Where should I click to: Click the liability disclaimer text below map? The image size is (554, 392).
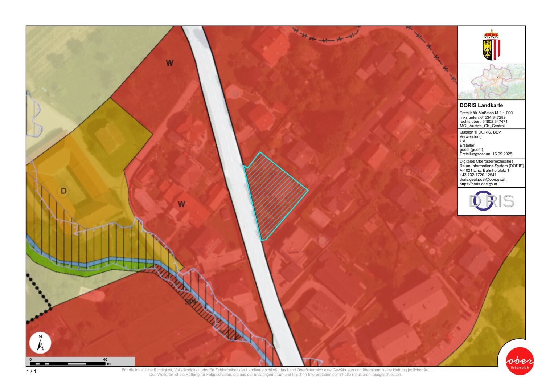(275, 372)
